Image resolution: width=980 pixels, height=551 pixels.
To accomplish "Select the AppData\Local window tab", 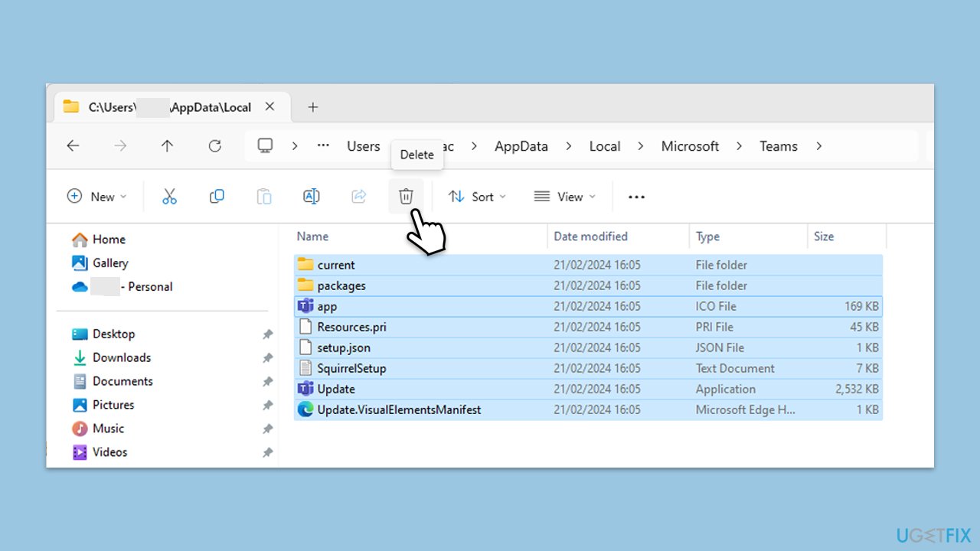I will 172,107.
